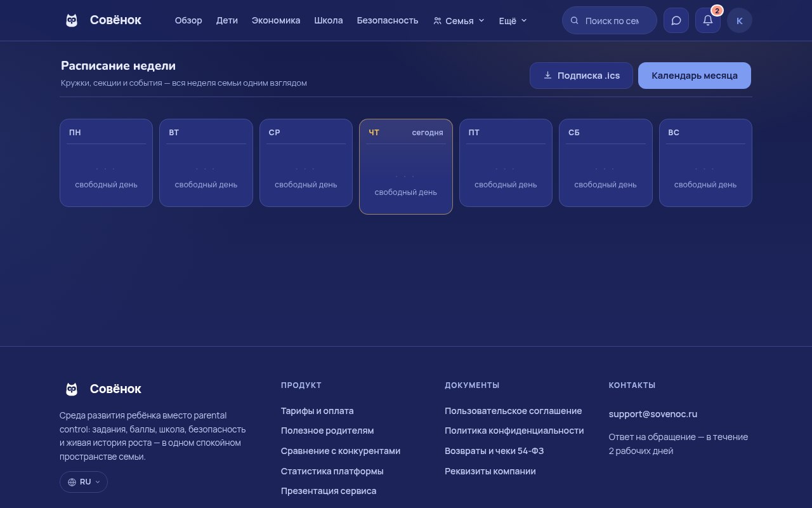The image size is (812, 508).
Task: Go to the Обзор section
Action: tap(188, 20)
